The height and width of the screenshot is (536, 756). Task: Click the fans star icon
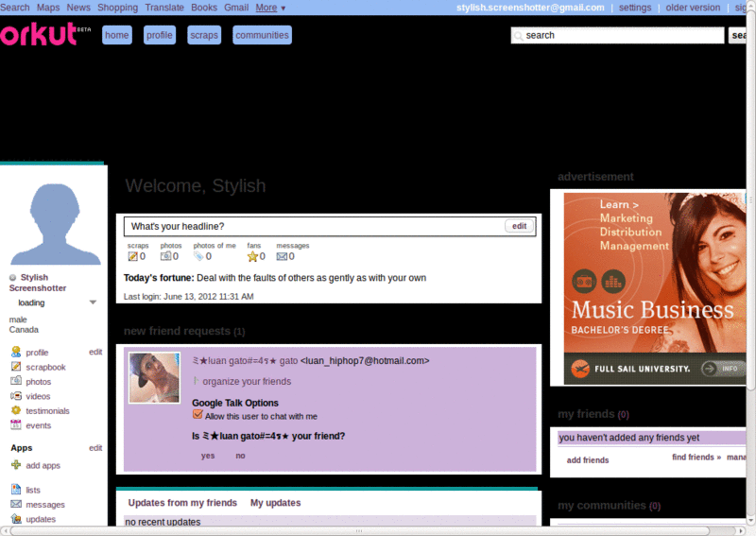point(252,257)
